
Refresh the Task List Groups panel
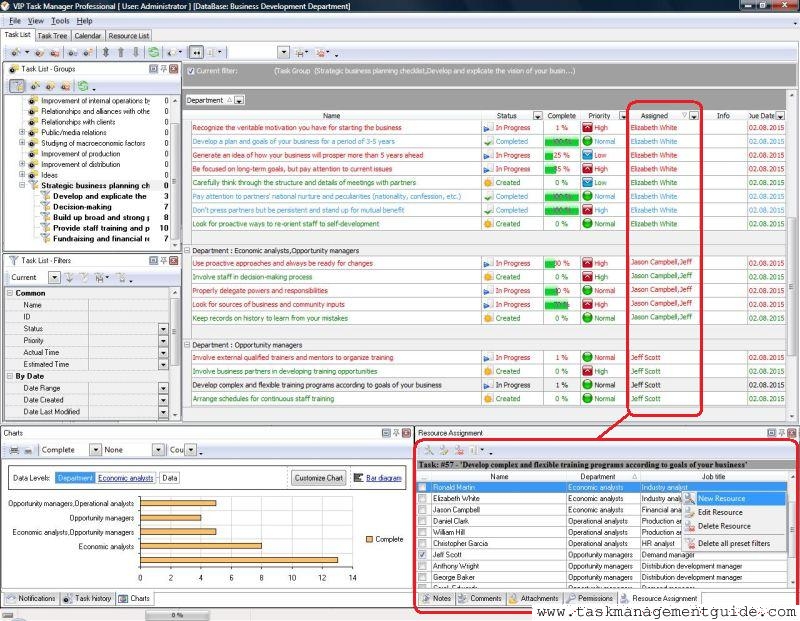pyautogui.click(x=83, y=86)
